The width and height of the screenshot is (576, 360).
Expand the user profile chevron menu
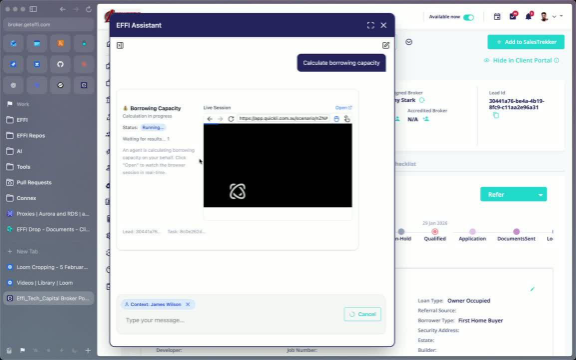point(554,17)
